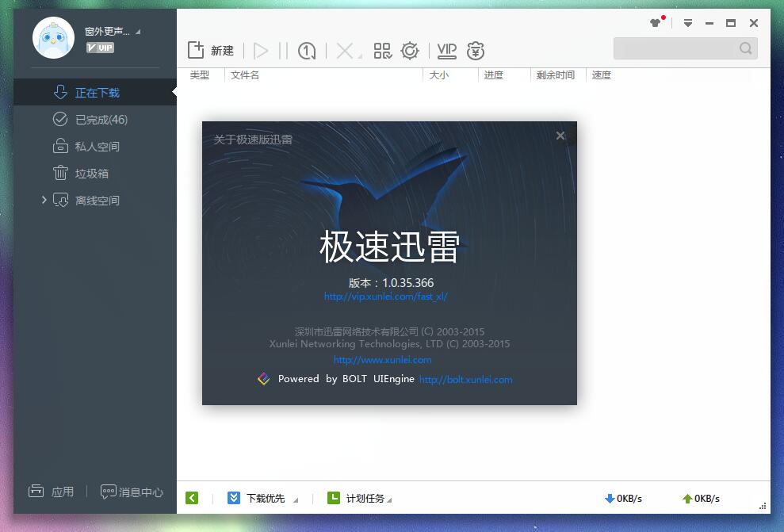
Task: Open settings with the gear-target icon
Action: pyautogui.click(x=410, y=51)
